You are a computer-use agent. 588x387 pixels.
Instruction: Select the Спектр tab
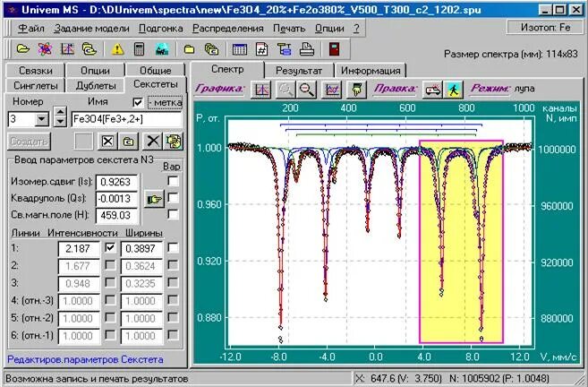(227, 69)
